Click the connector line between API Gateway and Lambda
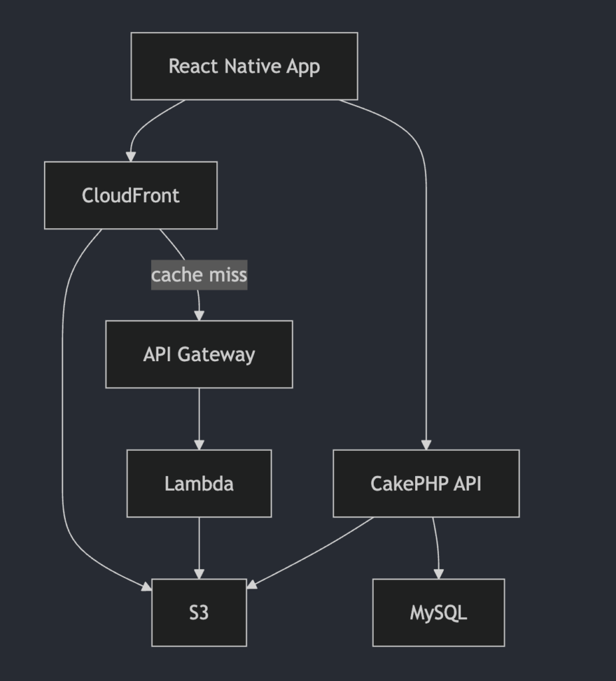Viewport: 616px width, 681px height. click(x=199, y=416)
